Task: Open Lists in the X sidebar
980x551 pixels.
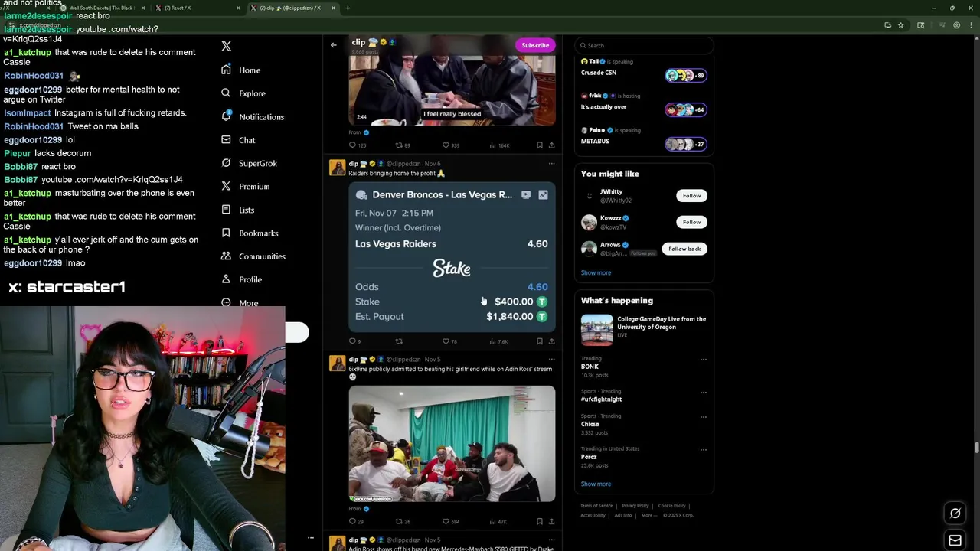Action: pyautogui.click(x=237, y=210)
